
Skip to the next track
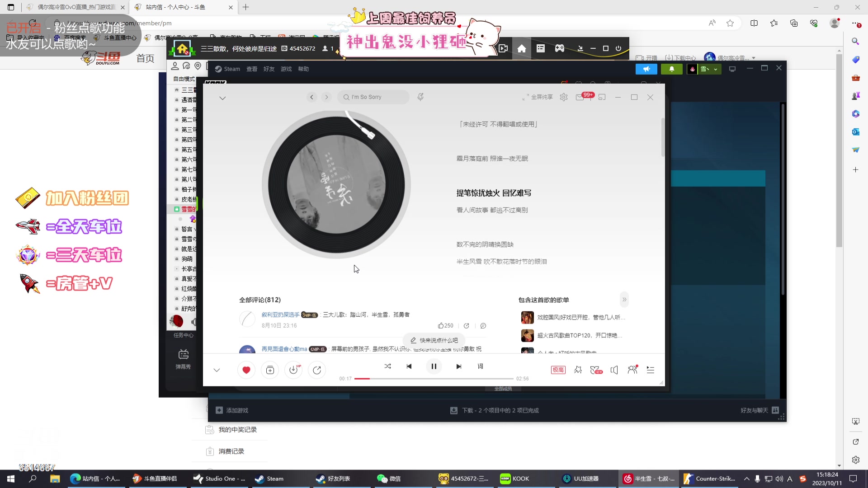tap(459, 366)
